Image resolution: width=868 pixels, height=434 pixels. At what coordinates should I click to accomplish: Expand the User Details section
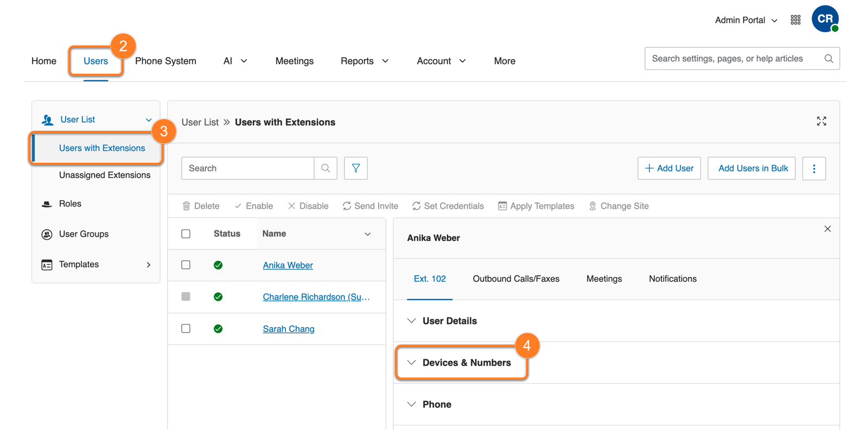(449, 321)
